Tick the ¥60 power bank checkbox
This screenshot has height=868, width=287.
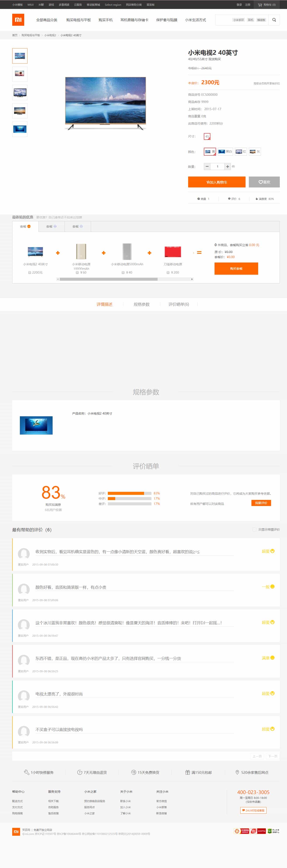[77, 272]
